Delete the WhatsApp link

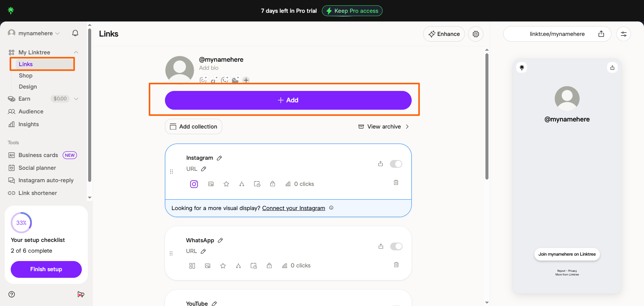click(x=396, y=265)
